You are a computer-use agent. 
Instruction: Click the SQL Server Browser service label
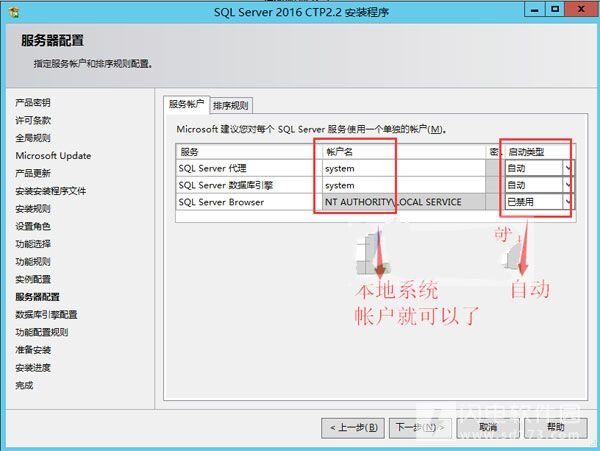tap(221, 202)
